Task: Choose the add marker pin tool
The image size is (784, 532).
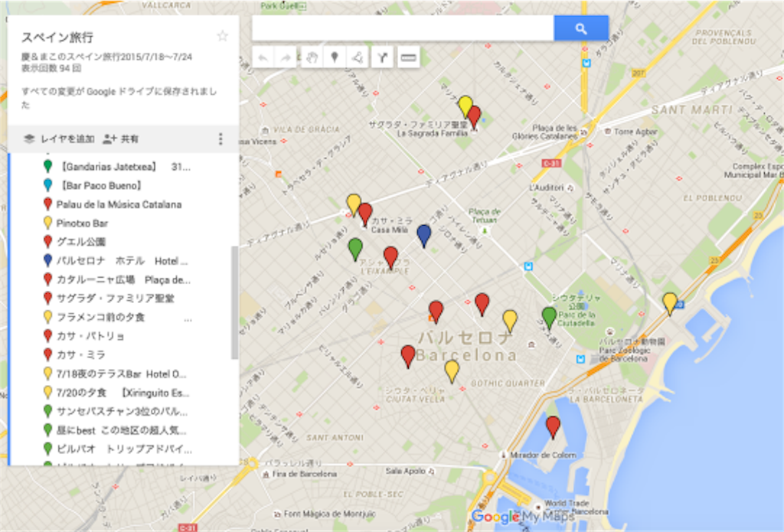Action: [x=335, y=58]
